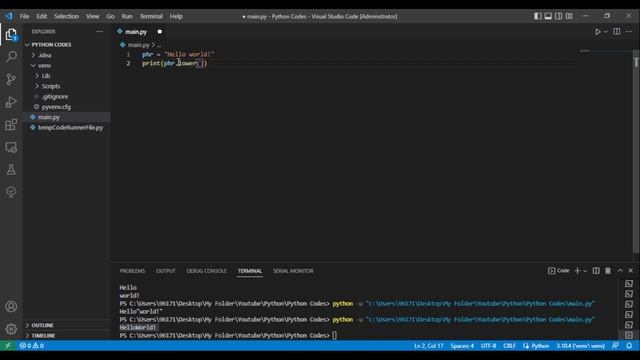The width and height of the screenshot is (640, 360).
Task: Switch to the OUTPUT panel tab
Action: [x=165, y=271]
